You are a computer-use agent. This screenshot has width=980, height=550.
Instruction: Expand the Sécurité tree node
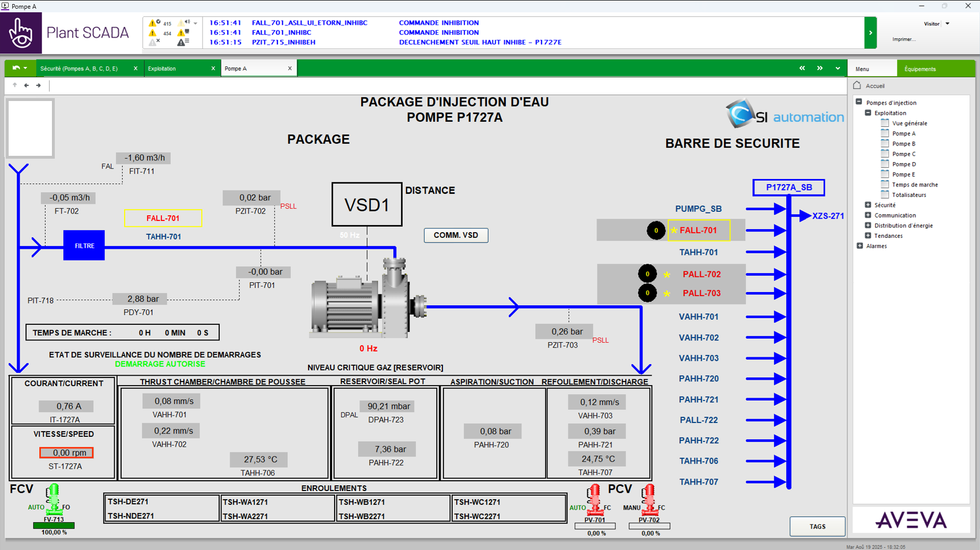(x=868, y=205)
